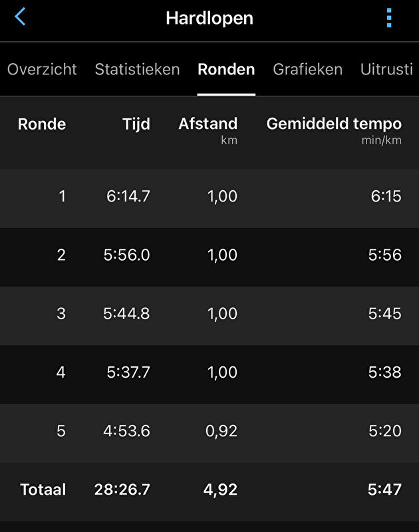Open the three-dot options menu
419x532 pixels.
pyautogui.click(x=389, y=18)
